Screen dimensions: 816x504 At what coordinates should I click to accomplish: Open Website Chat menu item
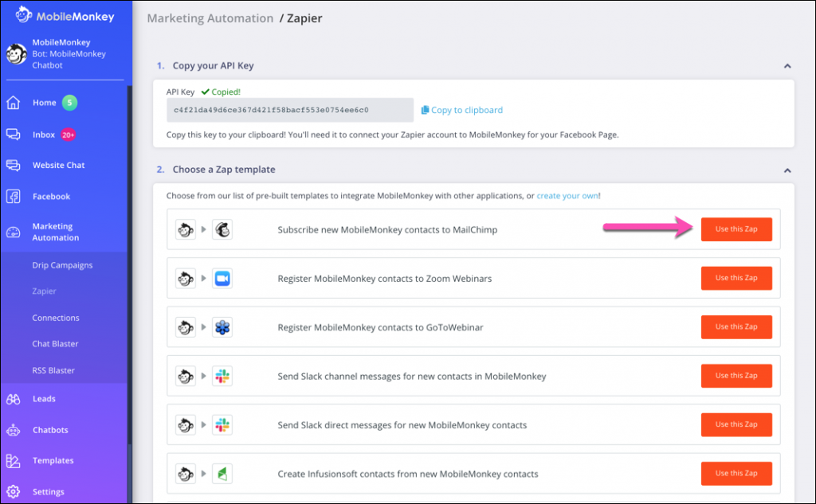58,166
